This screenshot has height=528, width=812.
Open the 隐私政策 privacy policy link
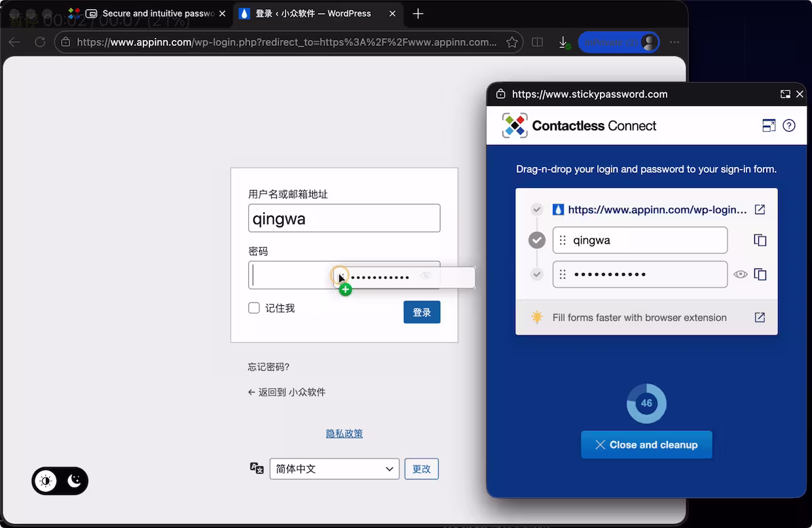click(344, 433)
